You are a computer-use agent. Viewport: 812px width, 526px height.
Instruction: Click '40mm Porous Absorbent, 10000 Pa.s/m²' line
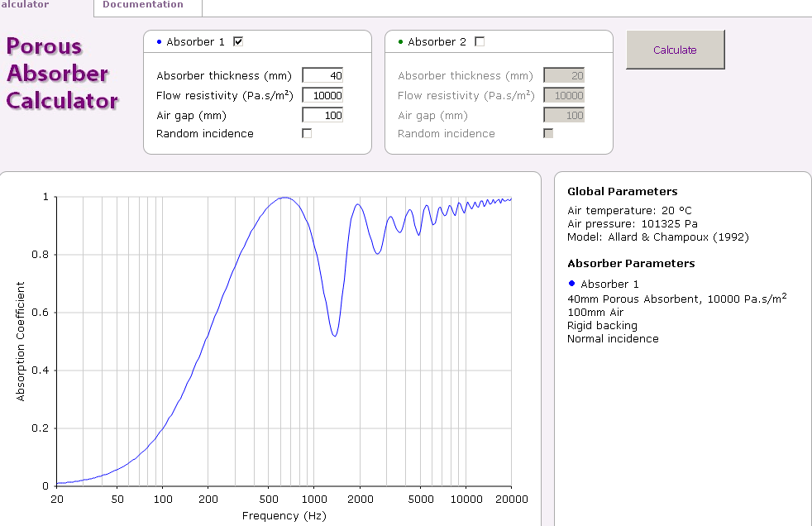(677, 299)
